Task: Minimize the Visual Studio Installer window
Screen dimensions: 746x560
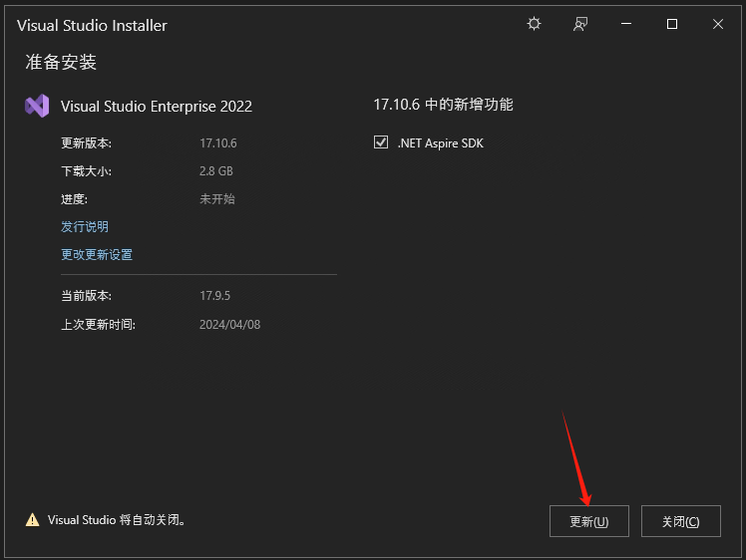Action: [x=626, y=24]
